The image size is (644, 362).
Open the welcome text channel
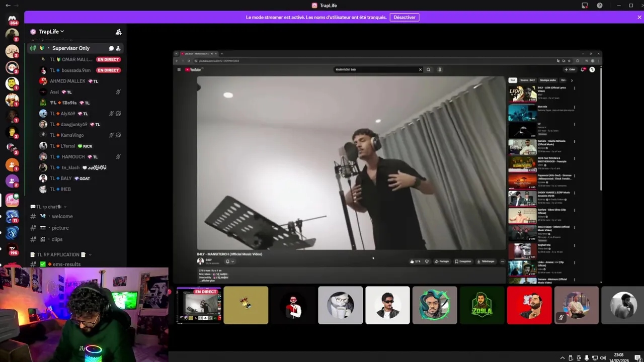(x=62, y=216)
